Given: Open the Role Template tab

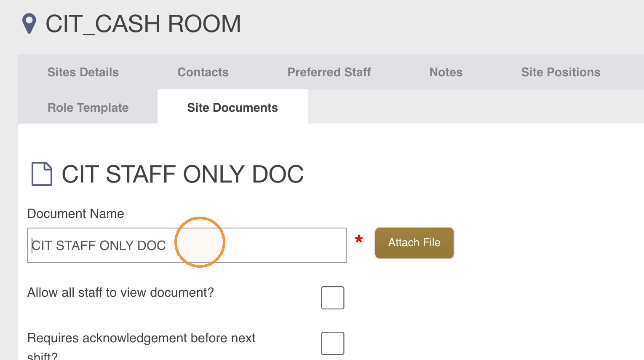Looking at the screenshot, I should [x=88, y=107].
